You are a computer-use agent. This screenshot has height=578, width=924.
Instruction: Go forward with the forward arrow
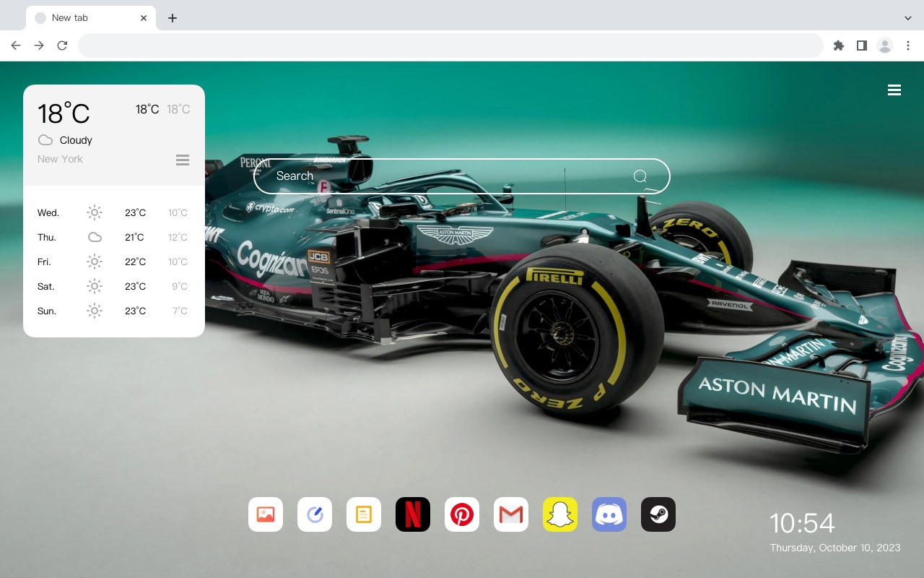coord(39,46)
